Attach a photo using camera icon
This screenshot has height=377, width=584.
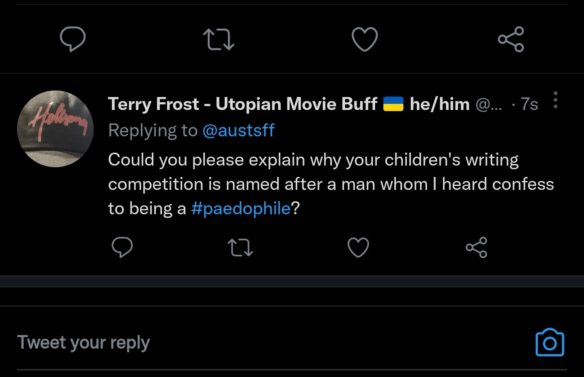(550, 342)
